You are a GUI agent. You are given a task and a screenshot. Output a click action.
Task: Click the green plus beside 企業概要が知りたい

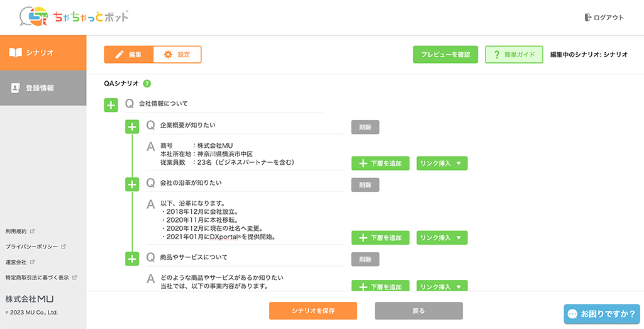click(132, 127)
